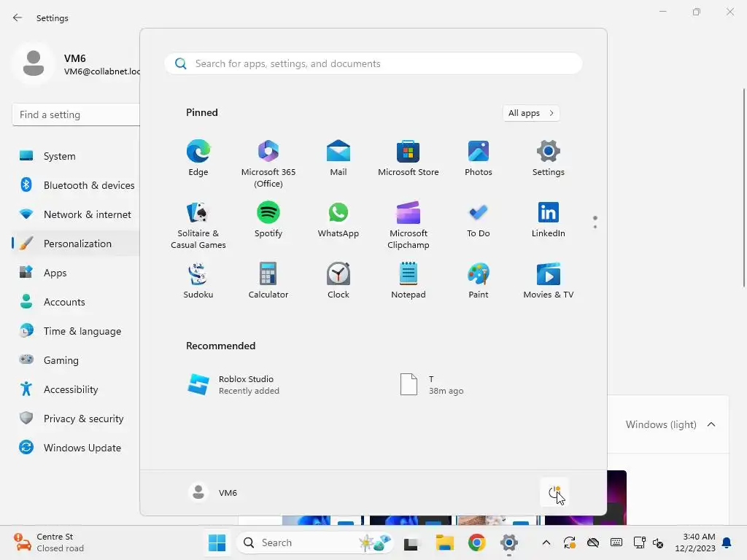Open File Explorer from taskbar
Image resolution: width=747 pixels, height=560 pixels.
click(444, 542)
